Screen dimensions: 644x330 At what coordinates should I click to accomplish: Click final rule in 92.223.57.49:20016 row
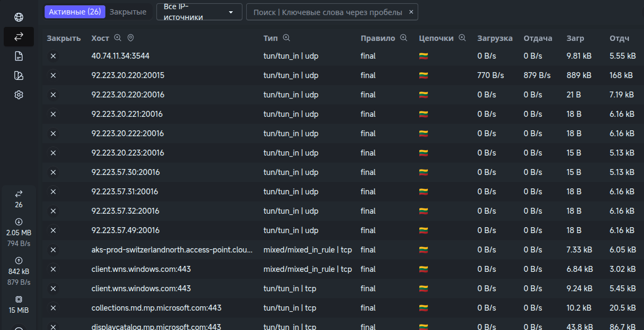pyautogui.click(x=368, y=230)
